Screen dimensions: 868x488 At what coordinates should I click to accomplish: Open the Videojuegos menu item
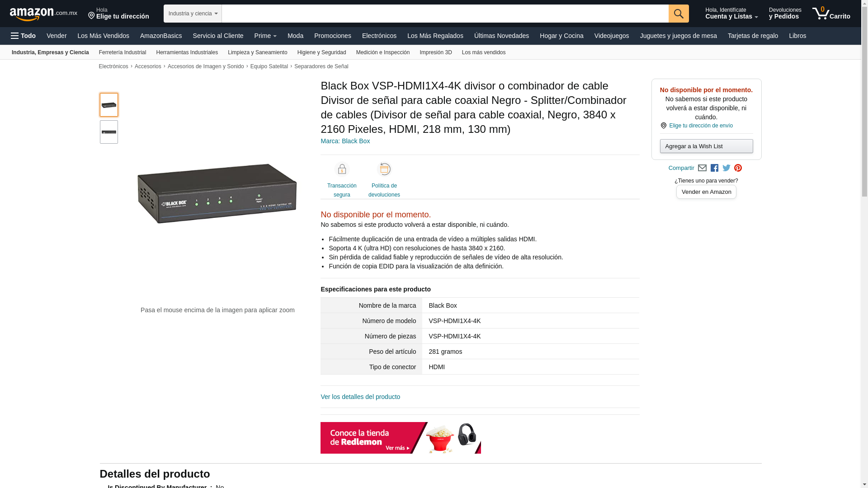[611, 36]
